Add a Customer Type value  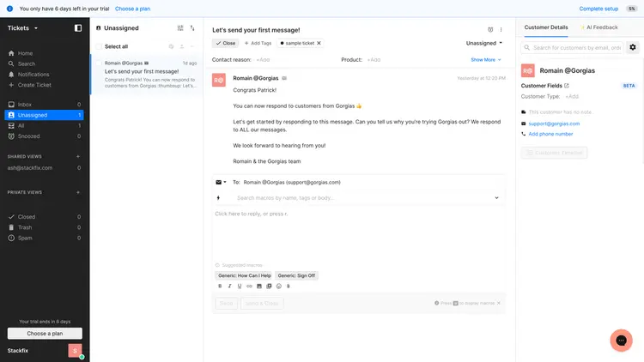(x=572, y=97)
